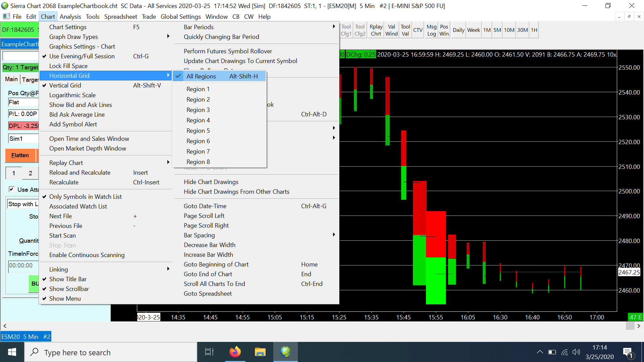Viewport: 644px width, 362px height.
Task: Open Firefox from the taskbar
Action: (x=235, y=352)
